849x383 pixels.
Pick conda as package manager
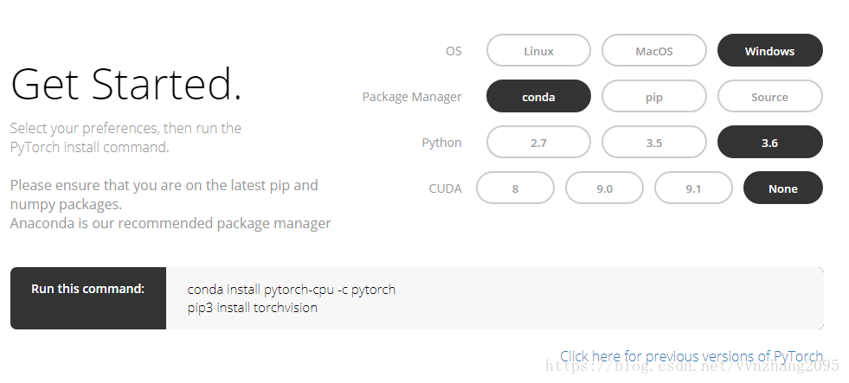538,96
